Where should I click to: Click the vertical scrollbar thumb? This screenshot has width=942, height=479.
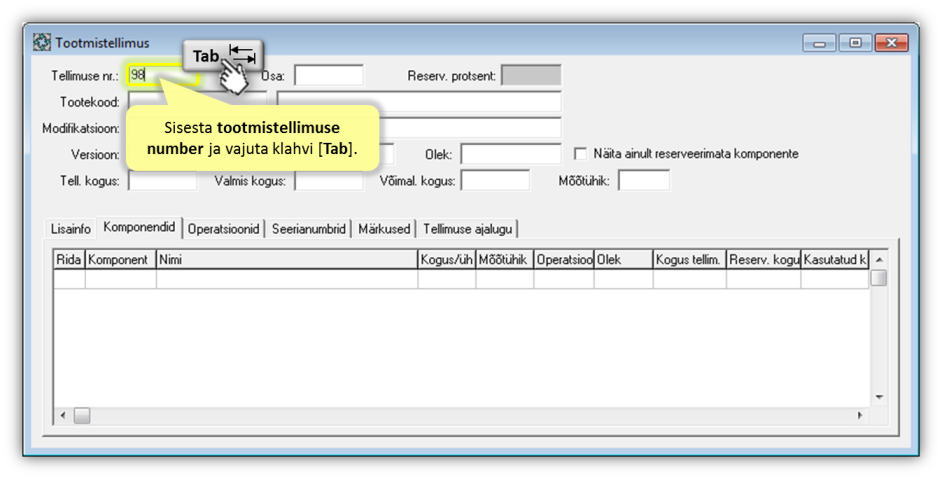tap(879, 278)
